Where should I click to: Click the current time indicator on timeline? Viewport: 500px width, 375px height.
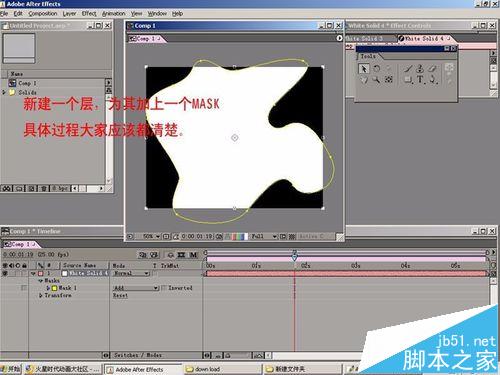[x=294, y=257]
